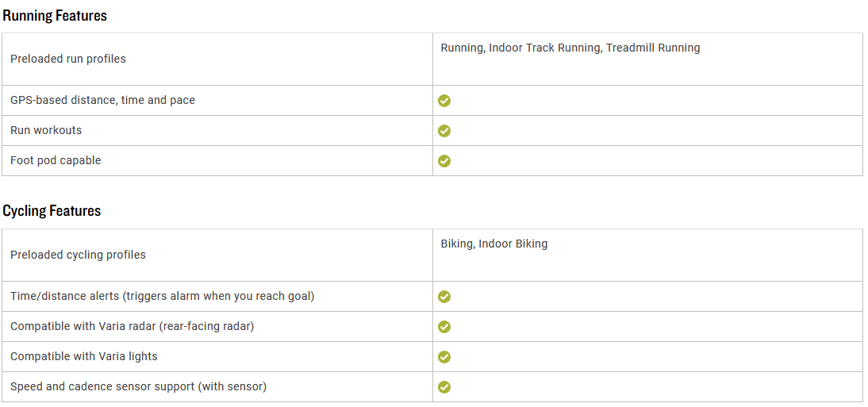Click the Foot pod capable row label

pyautogui.click(x=56, y=160)
